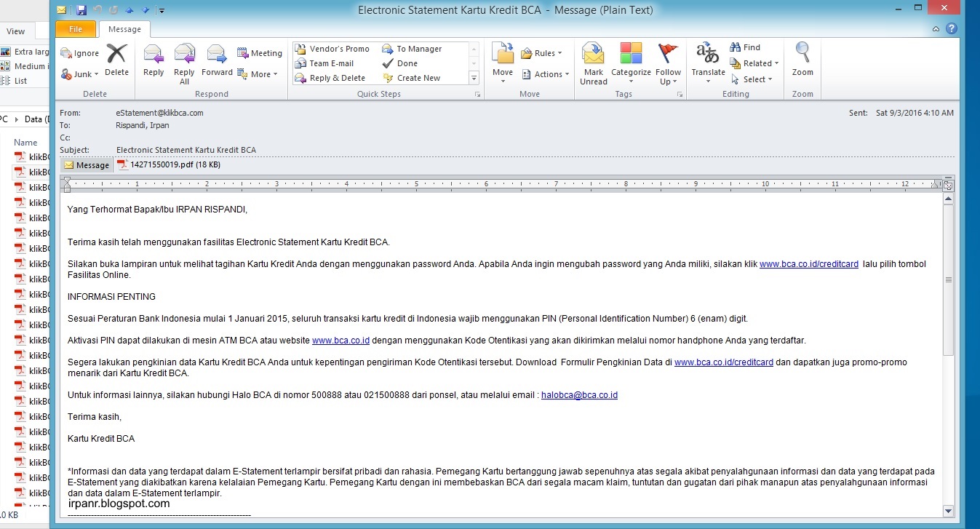
Task: Expand the Quick Steps gallery
Action: click(474, 78)
